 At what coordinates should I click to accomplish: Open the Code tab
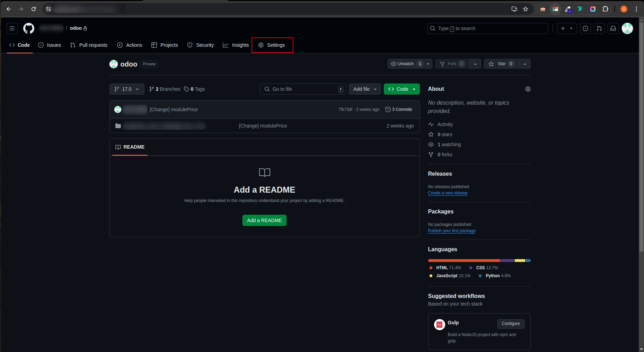click(x=20, y=45)
